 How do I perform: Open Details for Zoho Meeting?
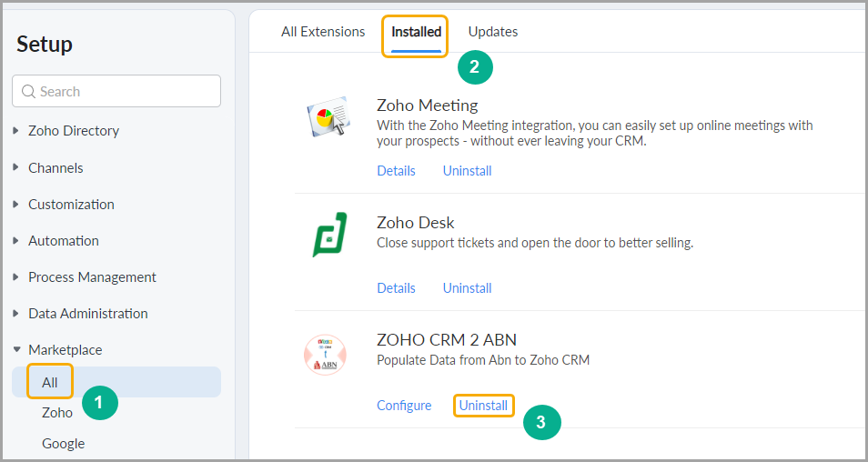396,171
